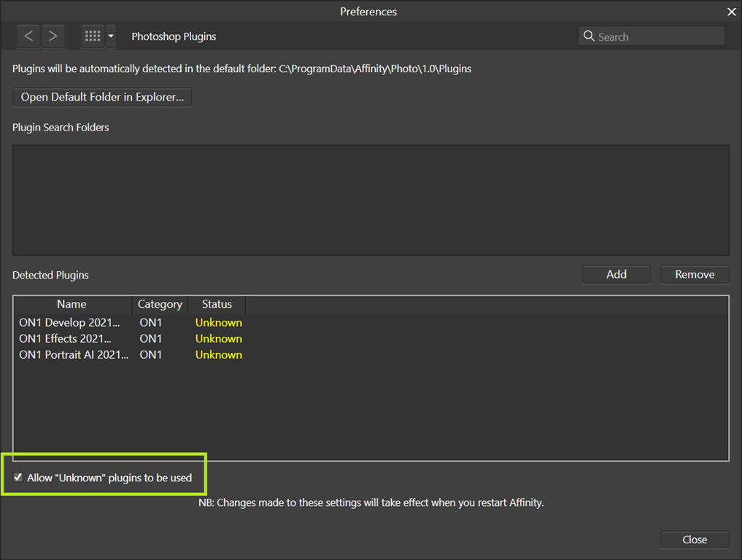Click the Add folder button
This screenshot has width=742, height=560.
coord(616,274)
